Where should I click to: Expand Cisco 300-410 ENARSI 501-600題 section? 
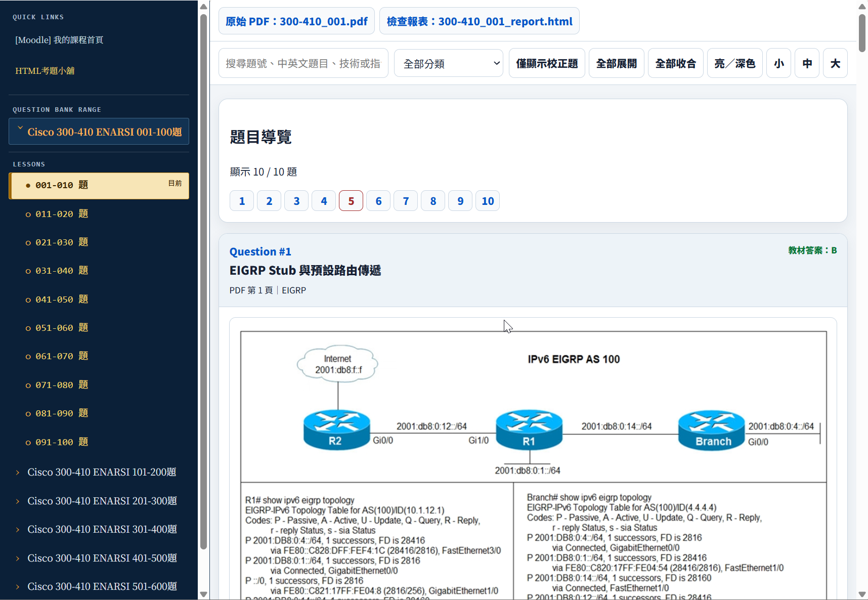point(99,586)
